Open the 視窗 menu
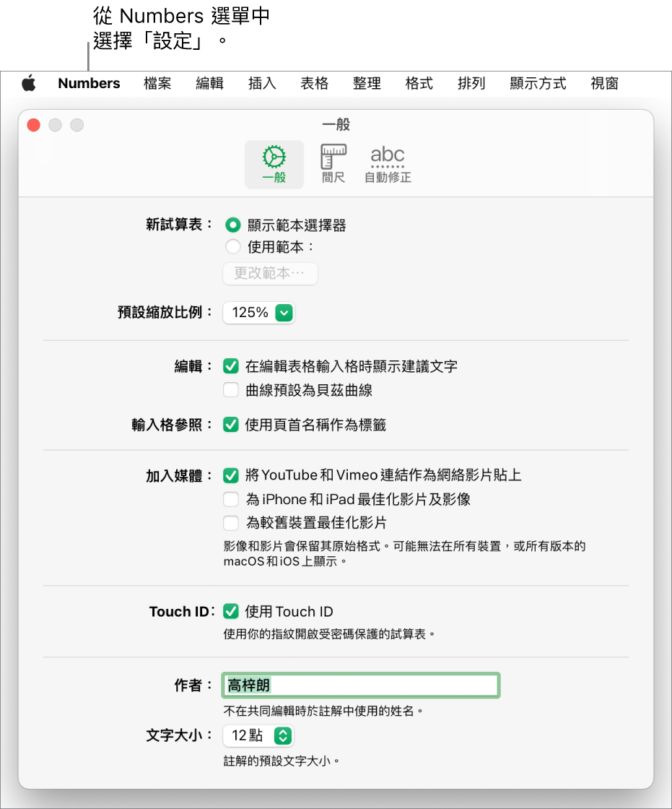Screen dimensions: 672x809 coord(604,83)
